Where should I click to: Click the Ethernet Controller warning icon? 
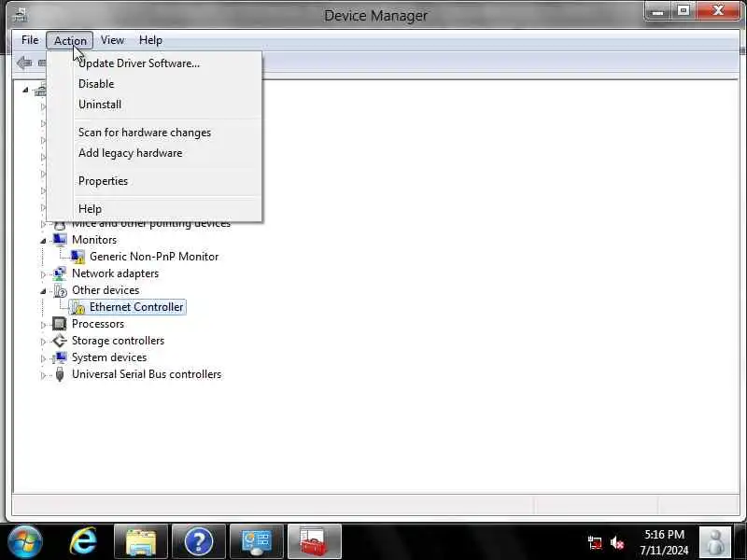tap(78, 307)
